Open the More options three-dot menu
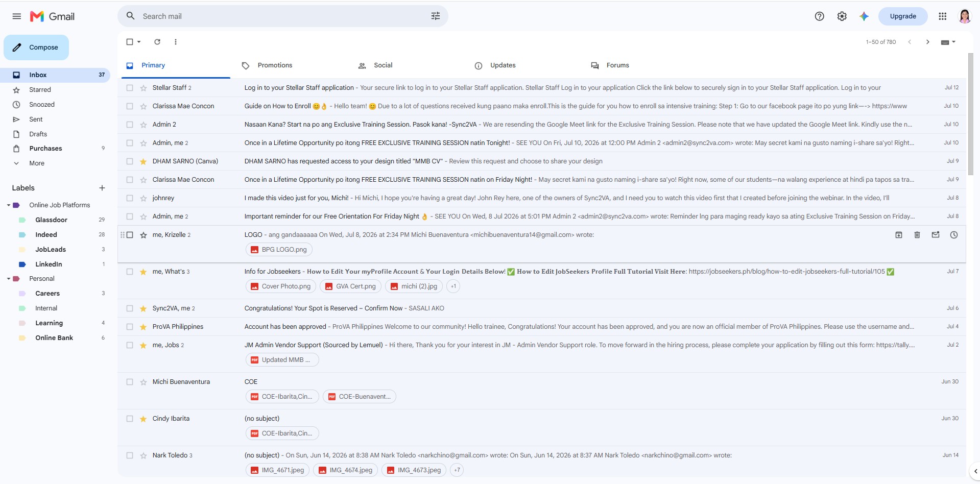980x484 pixels. (x=176, y=42)
